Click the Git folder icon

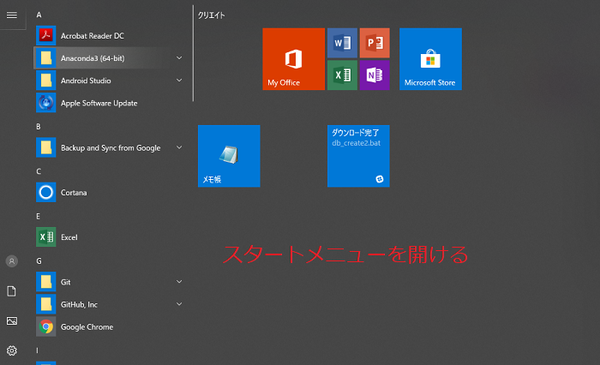46,282
